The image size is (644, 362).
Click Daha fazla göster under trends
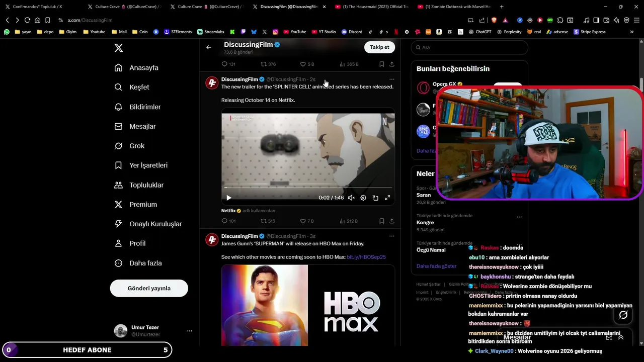pyautogui.click(x=436, y=266)
